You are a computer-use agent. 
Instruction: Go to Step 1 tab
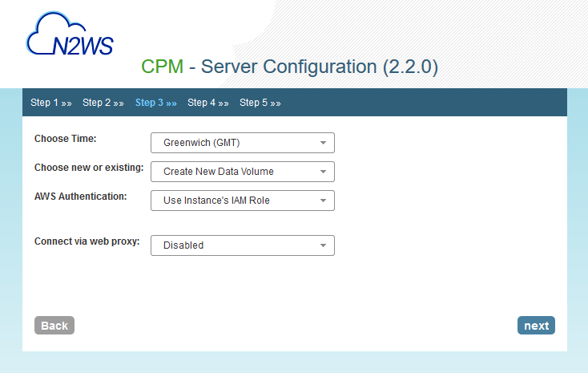[x=51, y=103]
